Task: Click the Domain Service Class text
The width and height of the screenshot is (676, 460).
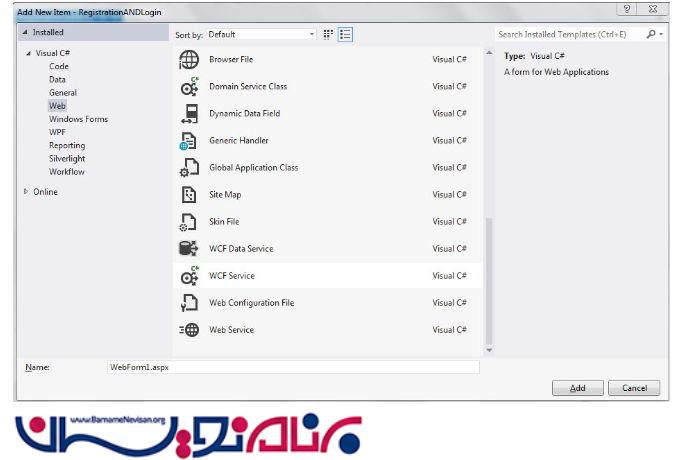Action: pyautogui.click(x=248, y=86)
